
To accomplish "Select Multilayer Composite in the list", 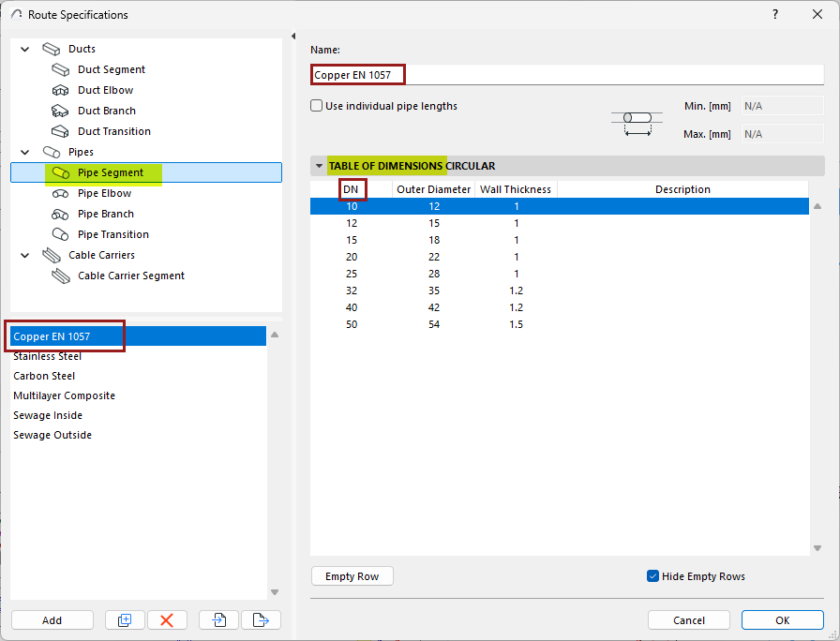I will pyautogui.click(x=138, y=395).
